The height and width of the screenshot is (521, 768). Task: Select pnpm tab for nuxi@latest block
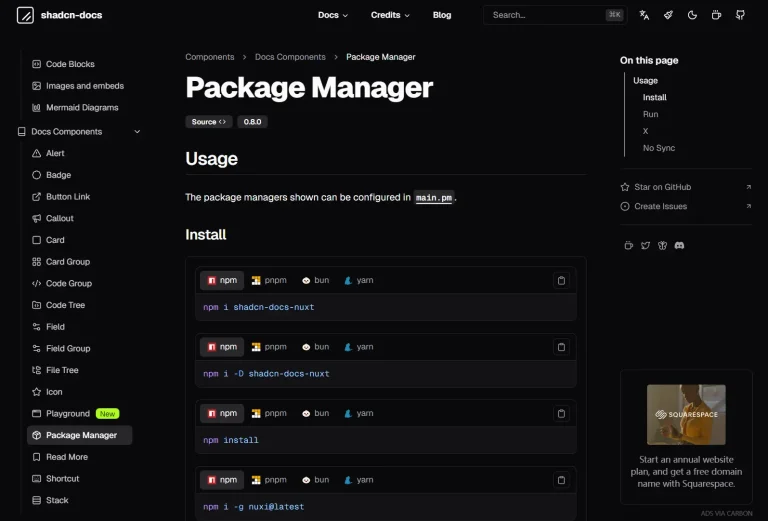pyautogui.click(x=269, y=480)
